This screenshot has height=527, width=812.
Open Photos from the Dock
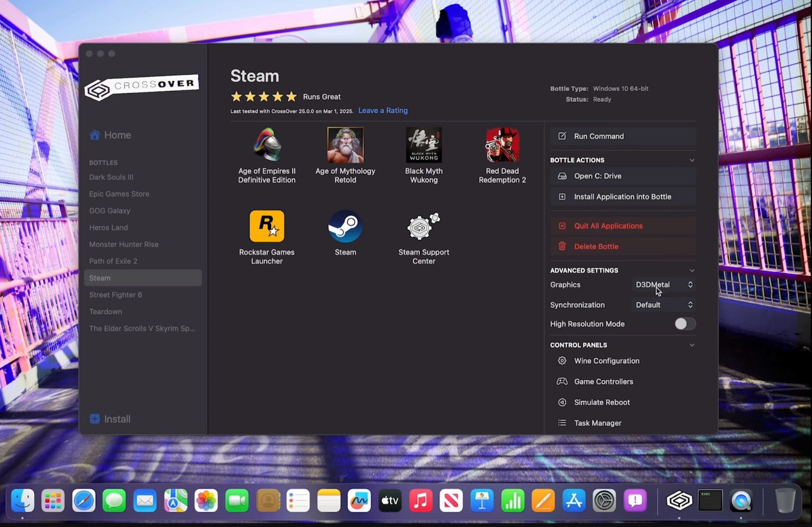click(206, 500)
